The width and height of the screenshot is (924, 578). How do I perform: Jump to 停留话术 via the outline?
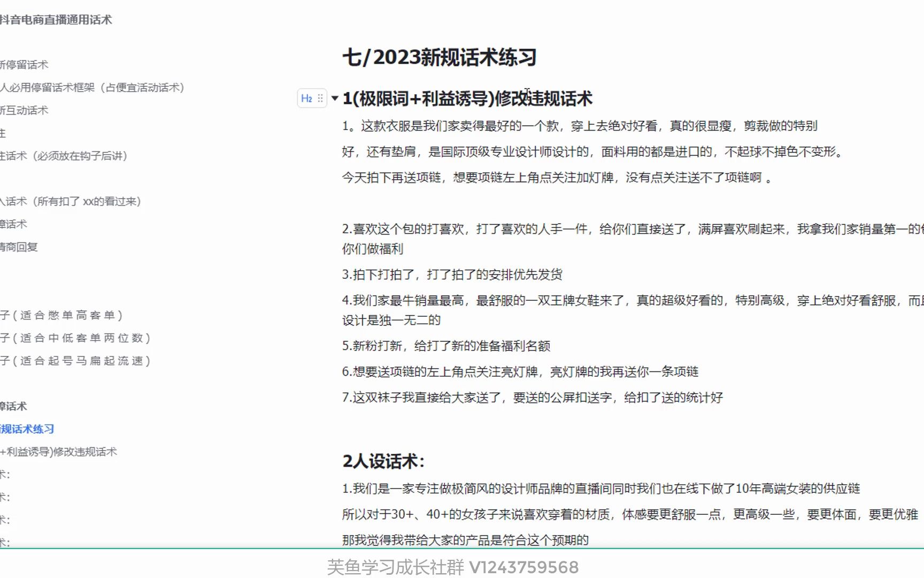click(24, 65)
